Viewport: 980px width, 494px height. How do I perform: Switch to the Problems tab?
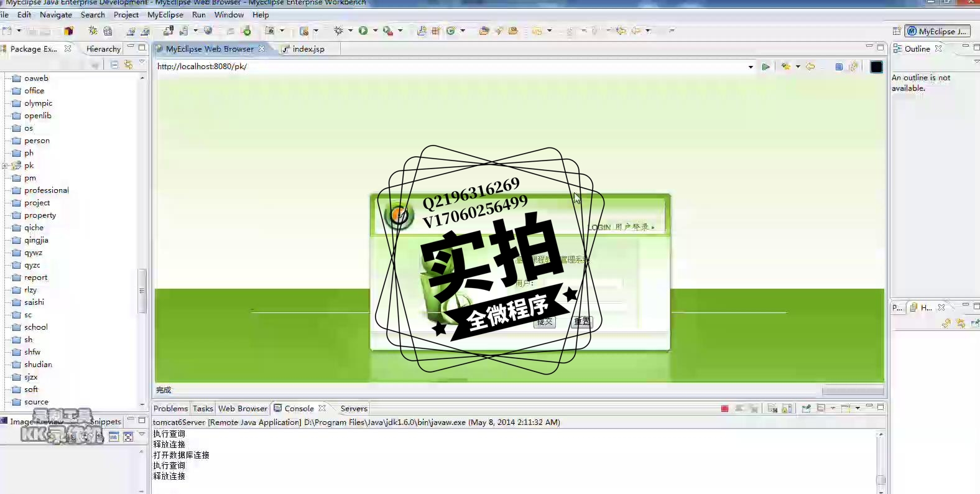tap(170, 409)
